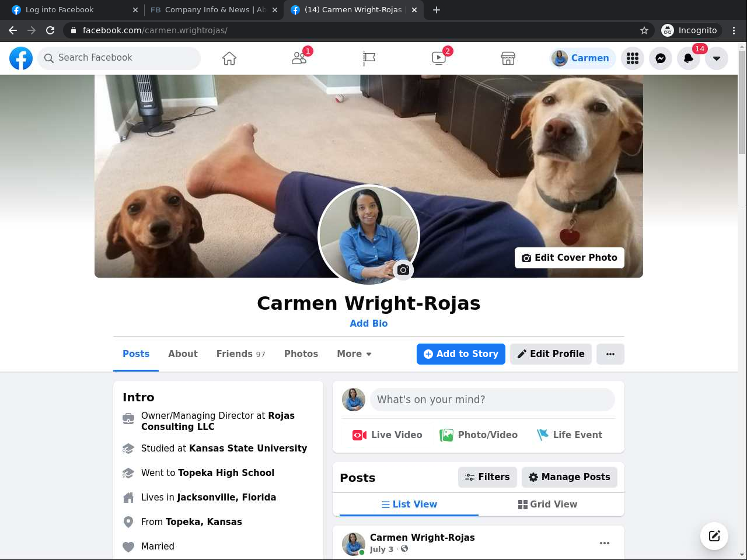This screenshot has height=560, width=747.
Task: Click the Add Bio link
Action: (x=369, y=323)
